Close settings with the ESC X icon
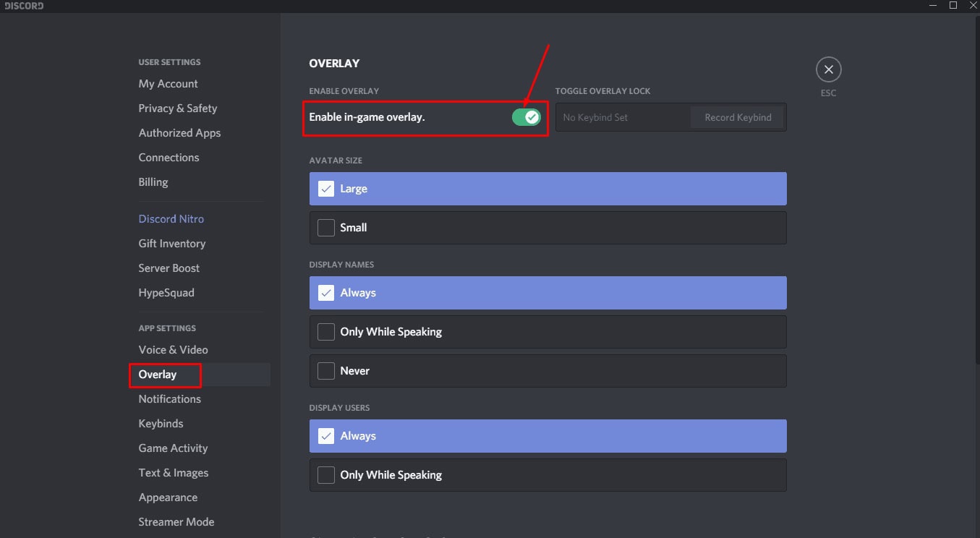Image resolution: width=980 pixels, height=538 pixels. point(828,70)
